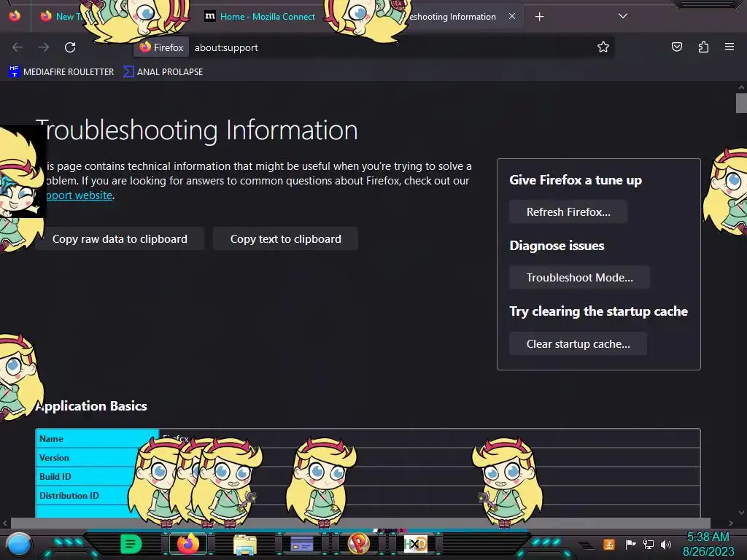747x560 pixels.
Task: Open the Firefox hamburger application menu
Action: pyautogui.click(x=729, y=47)
